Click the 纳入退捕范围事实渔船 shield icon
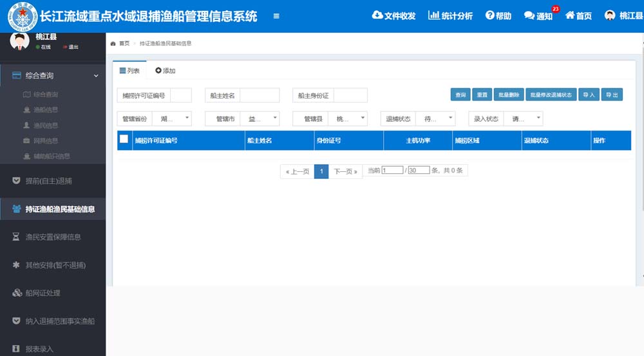644x356 pixels. point(16,321)
